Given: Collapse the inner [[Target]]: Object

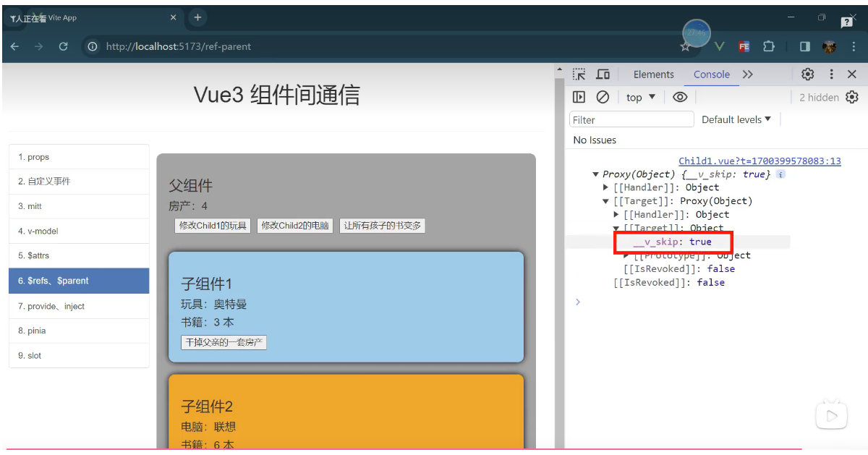Looking at the screenshot, I should (x=616, y=228).
